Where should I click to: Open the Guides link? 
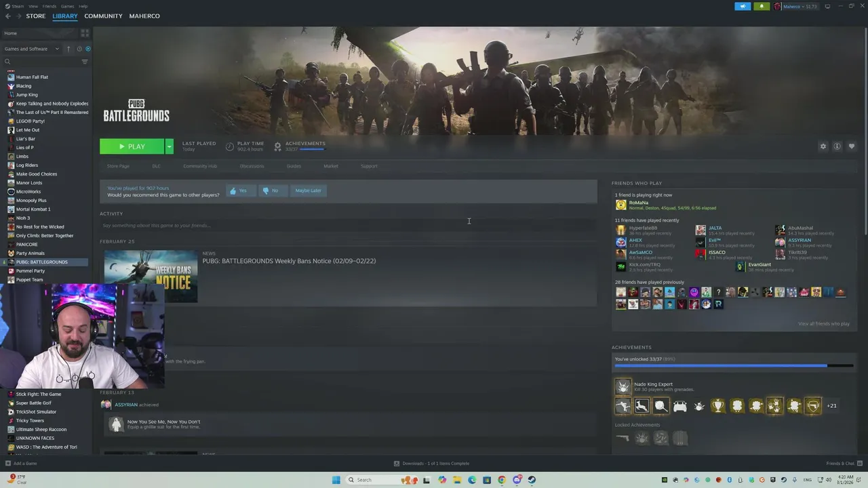[294, 166]
